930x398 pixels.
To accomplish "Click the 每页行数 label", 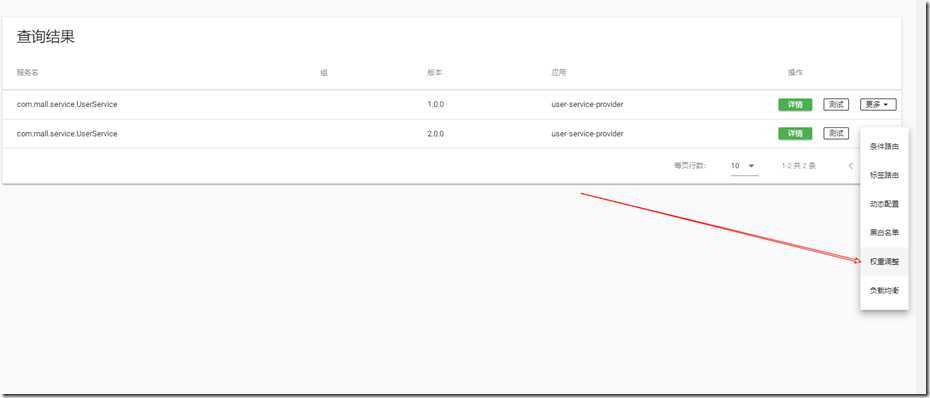I will (689, 166).
